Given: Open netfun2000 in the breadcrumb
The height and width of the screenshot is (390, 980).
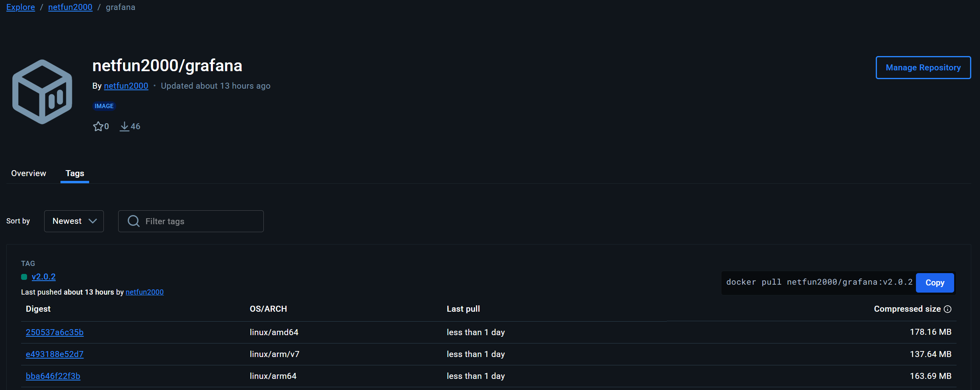Looking at the screenshot, I should [70, 7].
